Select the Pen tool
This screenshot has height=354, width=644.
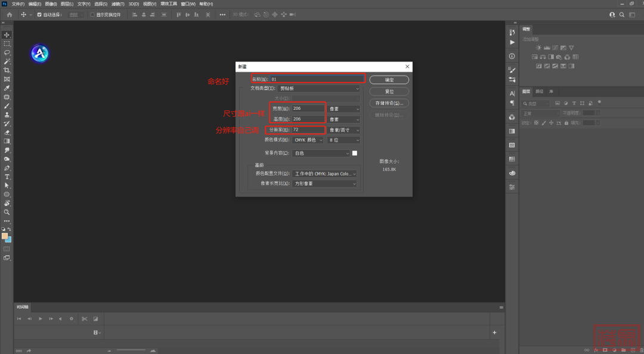pos(7,168)
